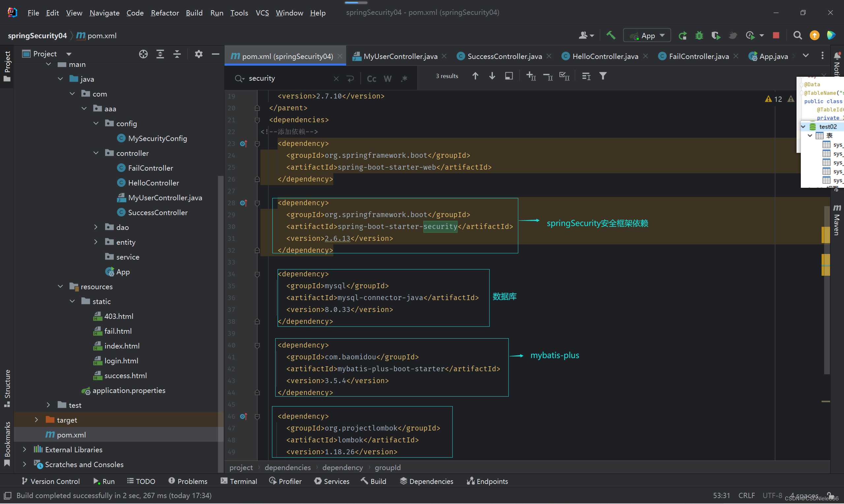The image size is (844, 504).
Task: Expand the External Libraries node
Action: pyautogui.click(x=24, y=449)
